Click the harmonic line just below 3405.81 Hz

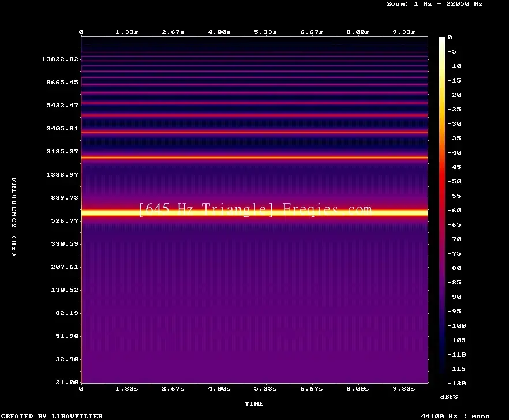click(x=254, y=132)
